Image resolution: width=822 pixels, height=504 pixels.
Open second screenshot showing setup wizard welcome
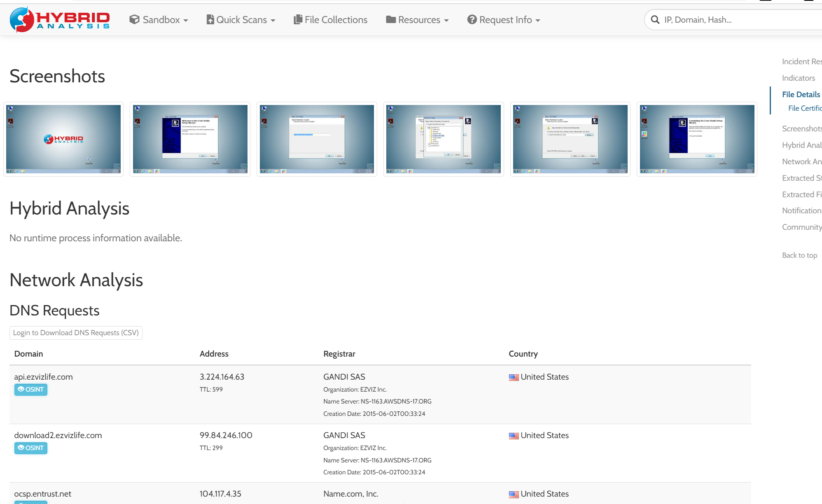(190, 139)
